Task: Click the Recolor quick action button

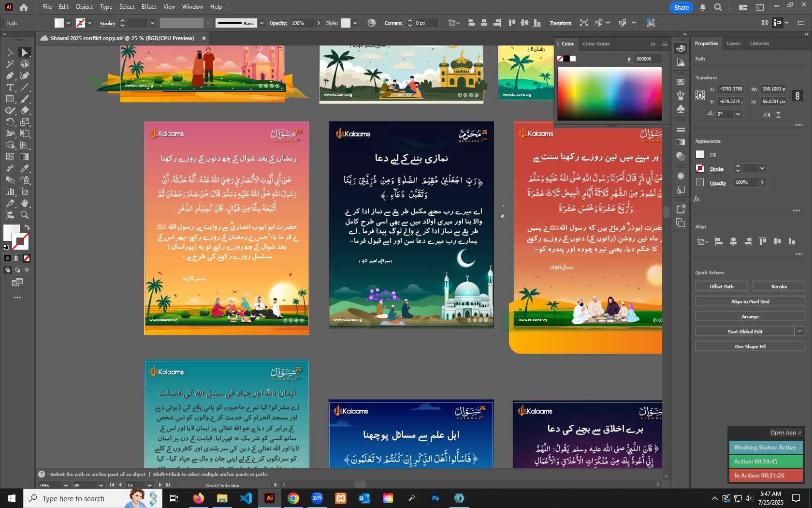Action: coord(779,286)
